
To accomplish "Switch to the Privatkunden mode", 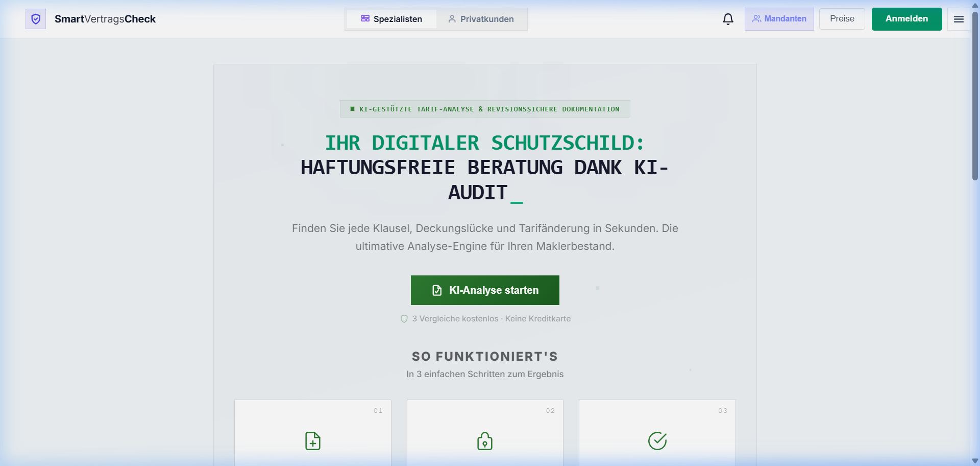I will coord(481,19).
